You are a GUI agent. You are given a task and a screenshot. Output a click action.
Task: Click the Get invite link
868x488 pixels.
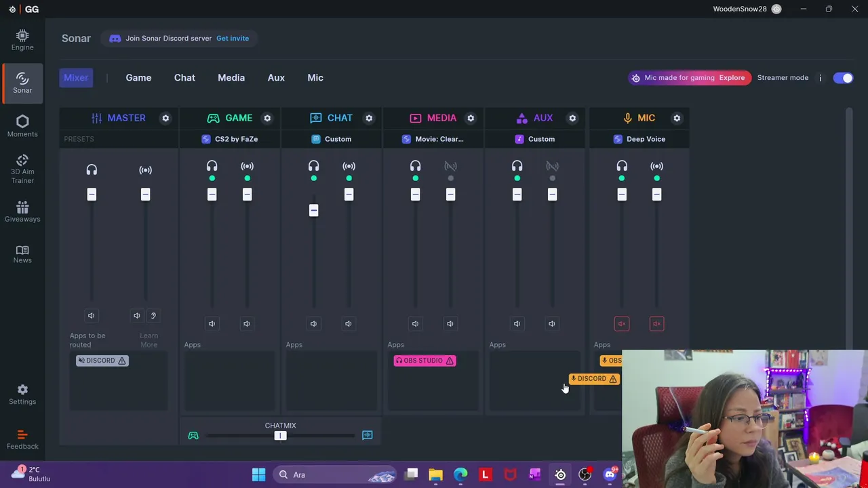(x=233, y=39)
